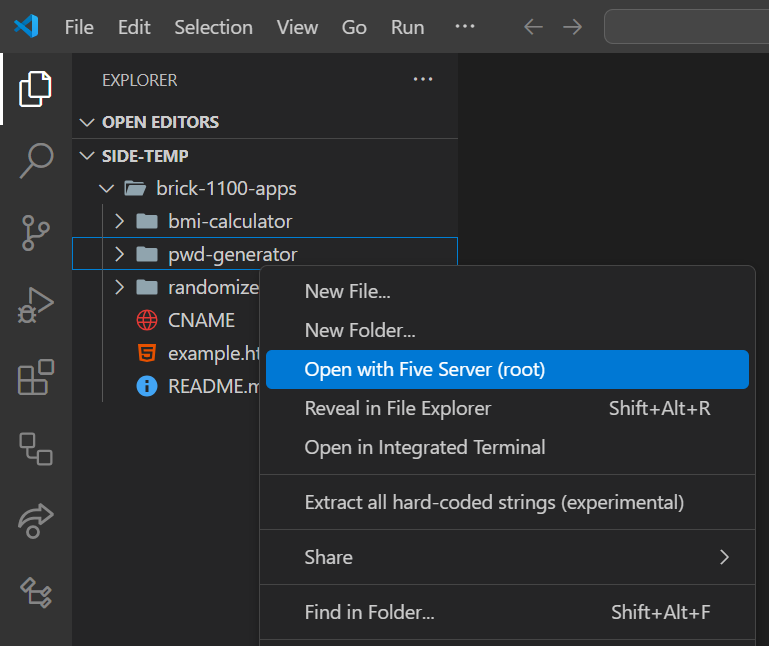
Task: Select Open with Five Server (root)
Action: coord(507,369)
